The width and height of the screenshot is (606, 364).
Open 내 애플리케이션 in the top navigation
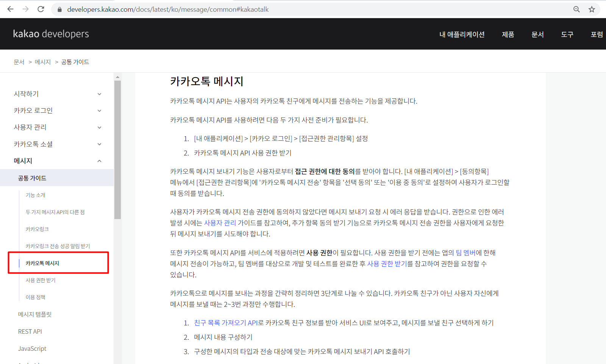click(x=462, y=34)
